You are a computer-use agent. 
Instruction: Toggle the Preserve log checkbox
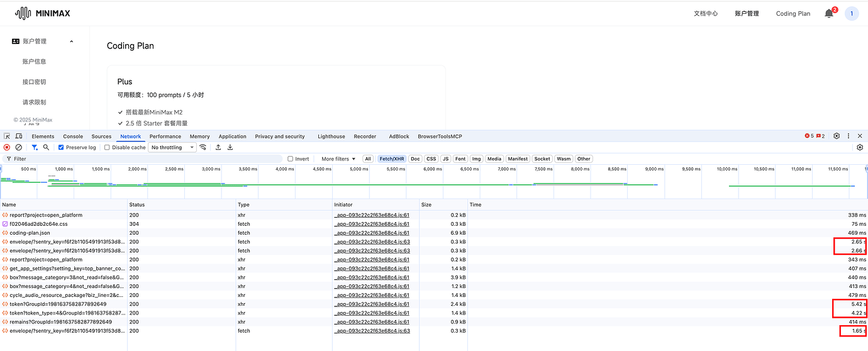[x=61, y=147]
